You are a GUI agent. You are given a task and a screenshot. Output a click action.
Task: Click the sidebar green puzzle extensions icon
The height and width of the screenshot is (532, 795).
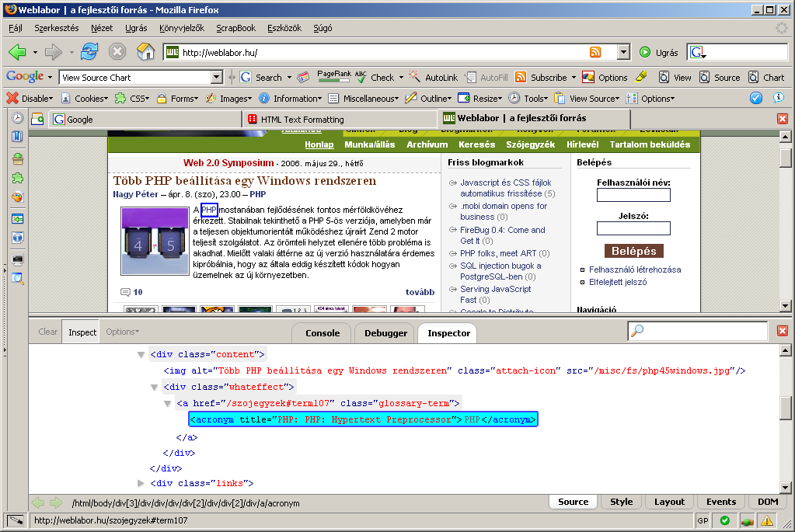(17, 178)
